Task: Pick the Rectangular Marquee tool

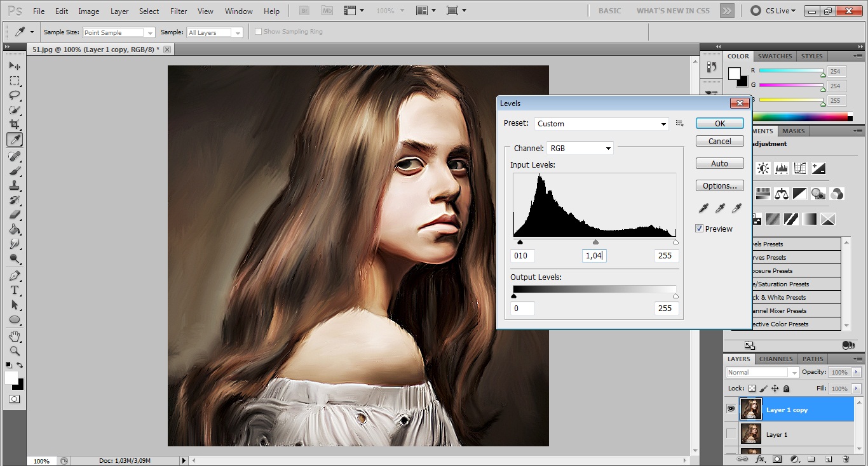Action: point(15,81)
